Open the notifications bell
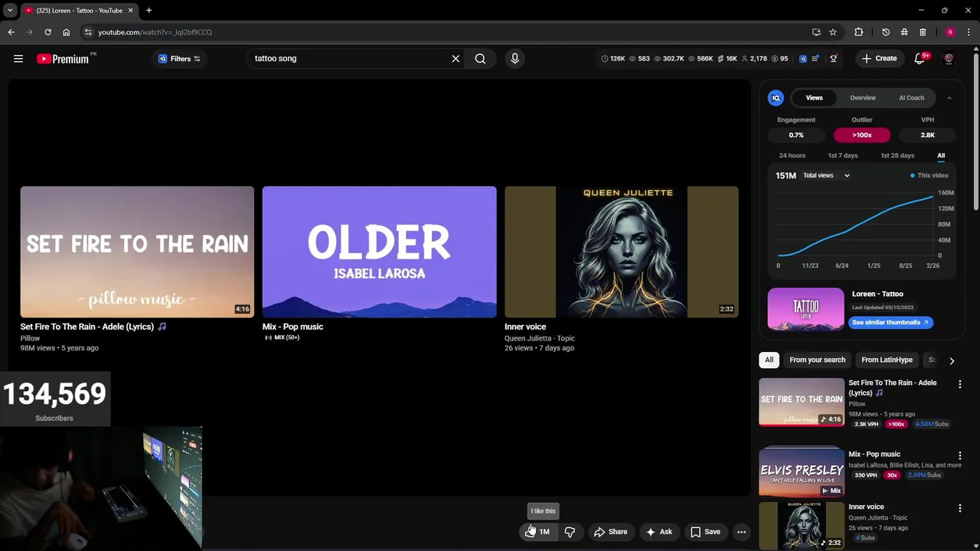 [920, 58]
